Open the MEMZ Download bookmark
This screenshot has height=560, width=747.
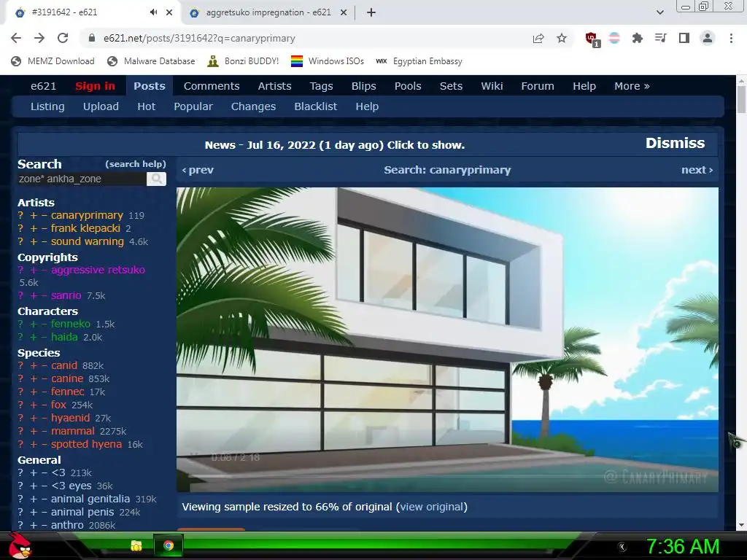coord(53,61)
